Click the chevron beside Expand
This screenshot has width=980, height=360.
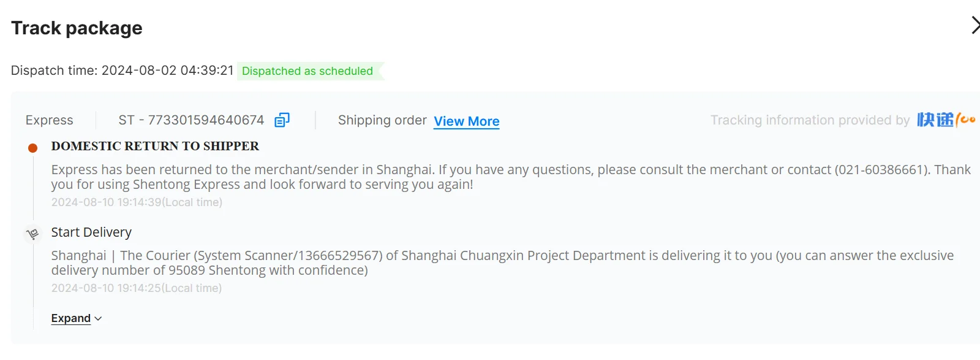pyautogui.click(x=99, y=319)
